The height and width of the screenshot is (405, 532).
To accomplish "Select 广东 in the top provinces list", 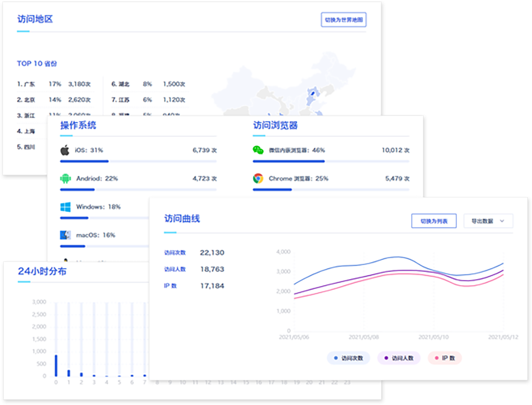I will pyautogui.click(x=27, y=84).
